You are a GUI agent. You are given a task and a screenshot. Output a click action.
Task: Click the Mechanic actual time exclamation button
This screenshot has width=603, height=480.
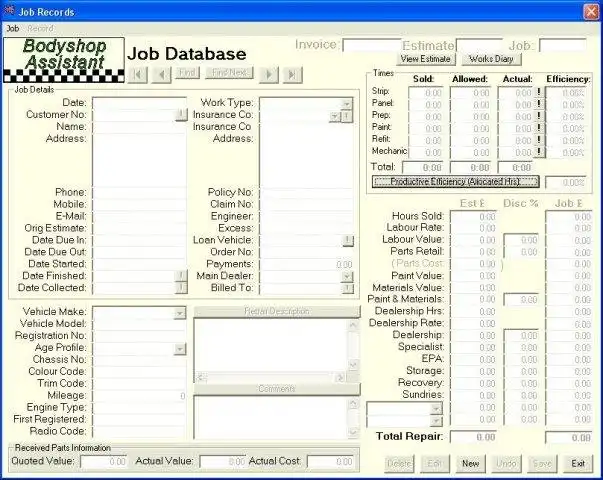pos(539,152)
